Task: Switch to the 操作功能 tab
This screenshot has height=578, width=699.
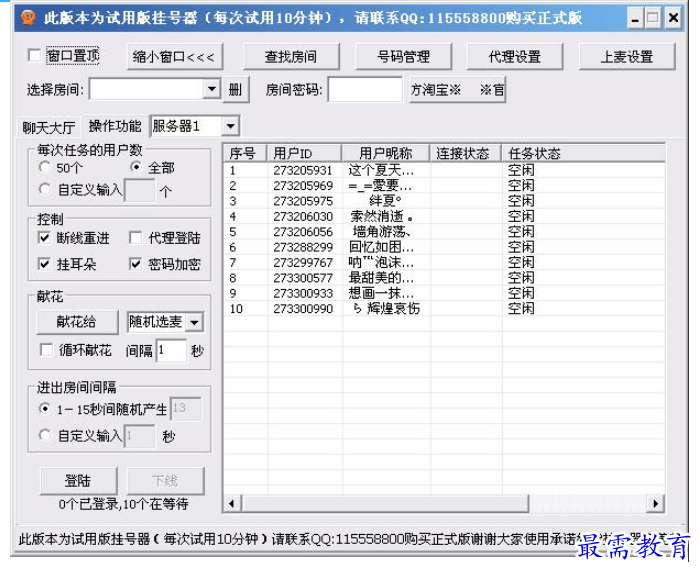Action: [115, 126]
